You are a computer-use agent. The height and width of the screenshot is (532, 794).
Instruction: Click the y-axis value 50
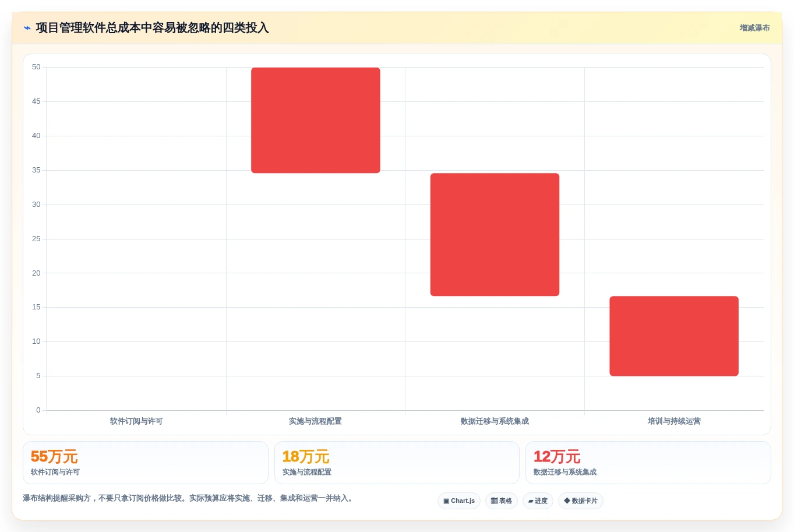36,67
